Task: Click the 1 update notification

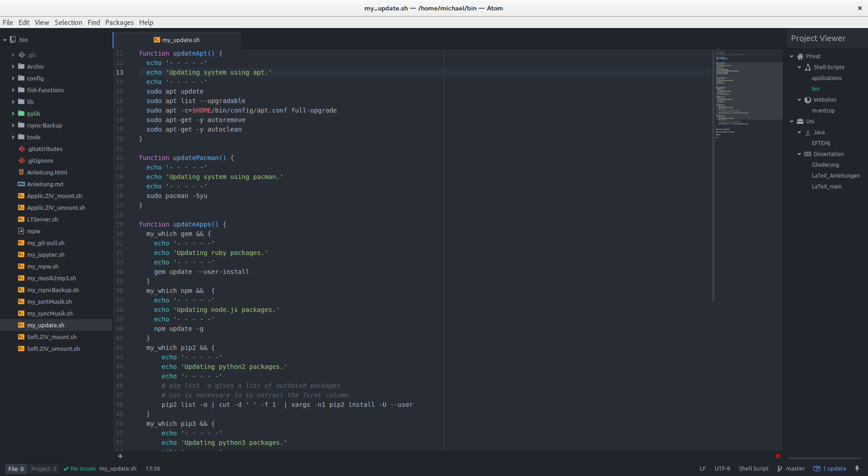Action: 830,469
